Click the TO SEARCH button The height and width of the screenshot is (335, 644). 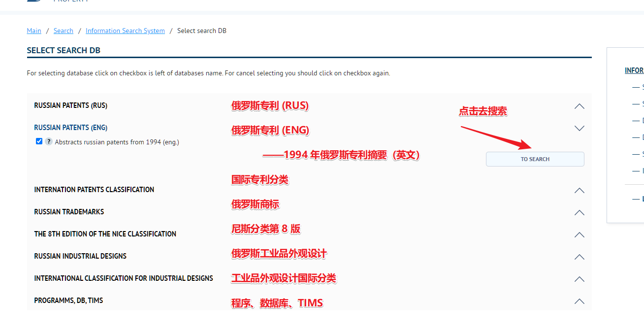coord(535,159)
